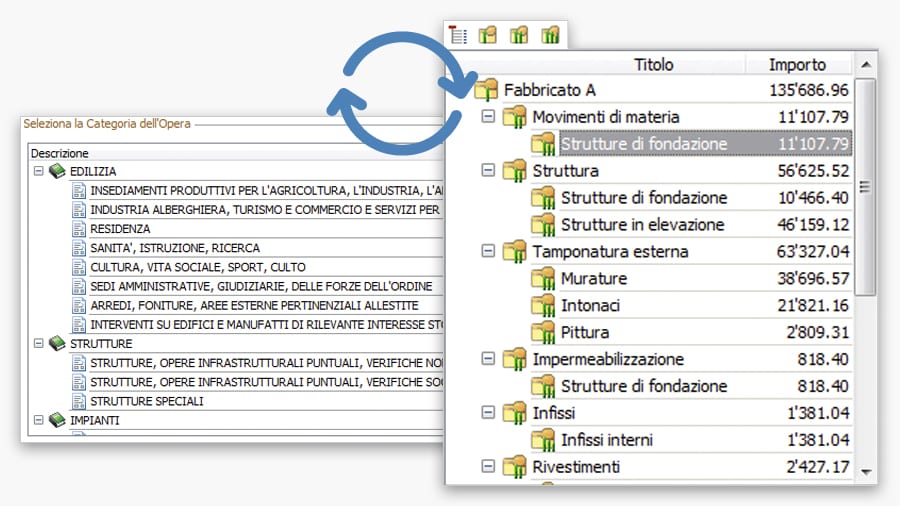Collapse the Impermeabilizzazione node

[x=488, y=359]
